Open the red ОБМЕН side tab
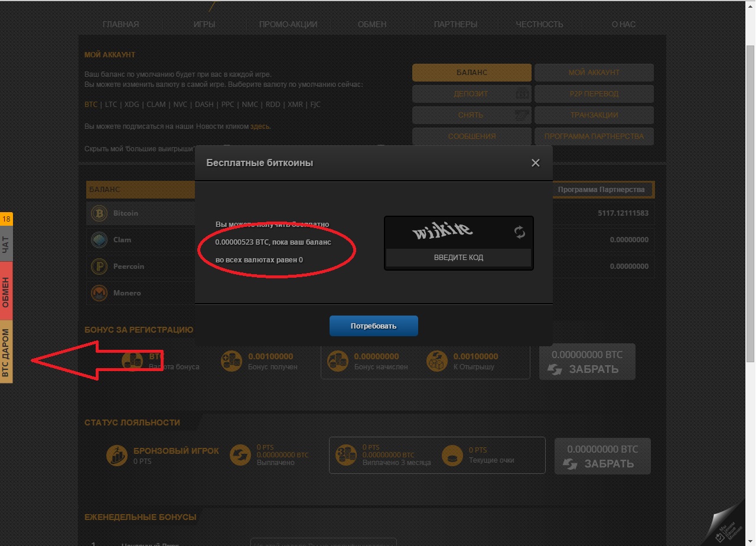The image size is (756, 546). pyautogui.click(x=6, y=291)
